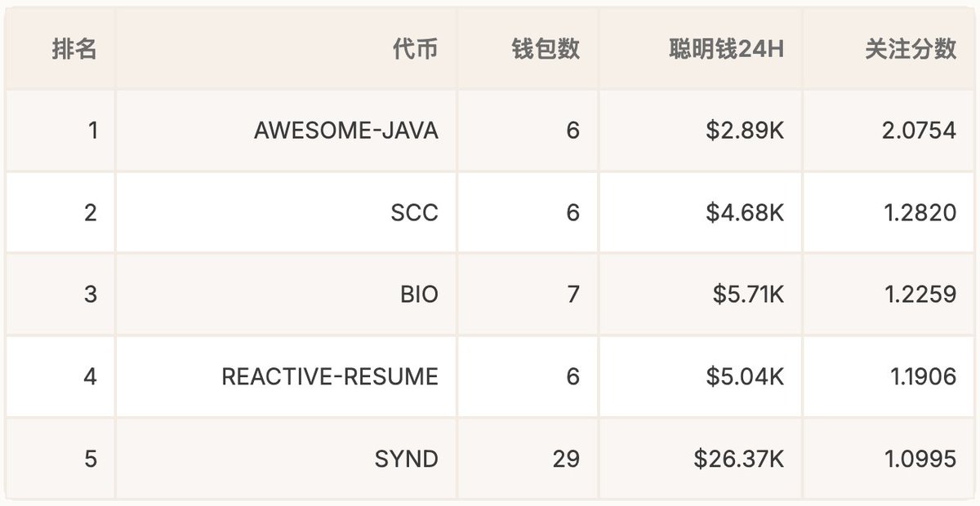Click the 1.2820 attention score
The image size is (980, 506).
pyautogui.click(x=920, y=213)
